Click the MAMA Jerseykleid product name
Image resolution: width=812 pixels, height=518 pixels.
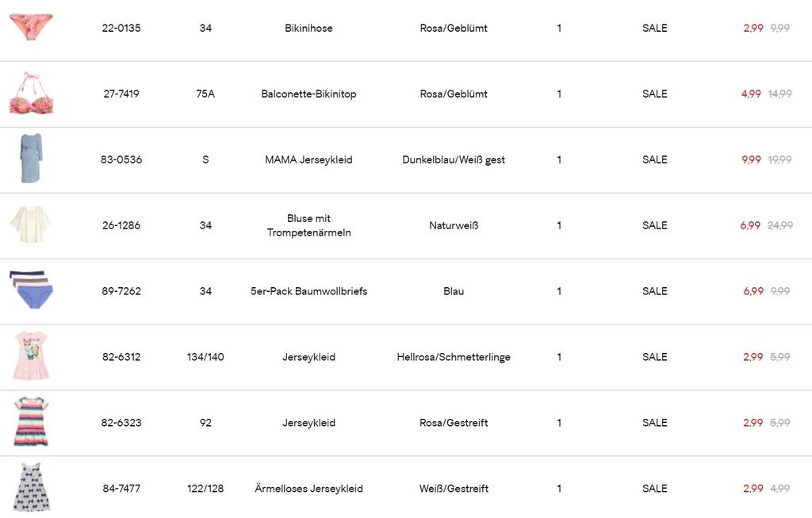308,159
